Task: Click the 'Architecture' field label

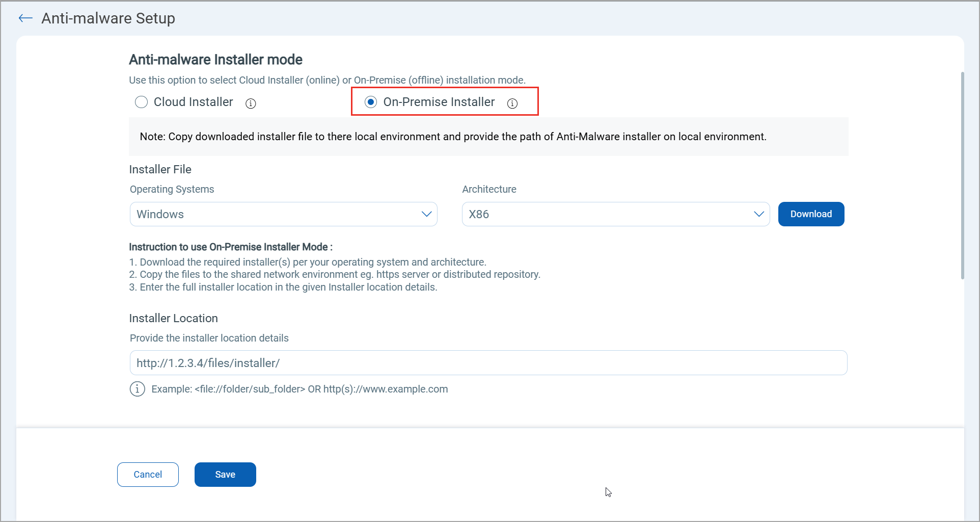Action: click(x=489, y=189)
